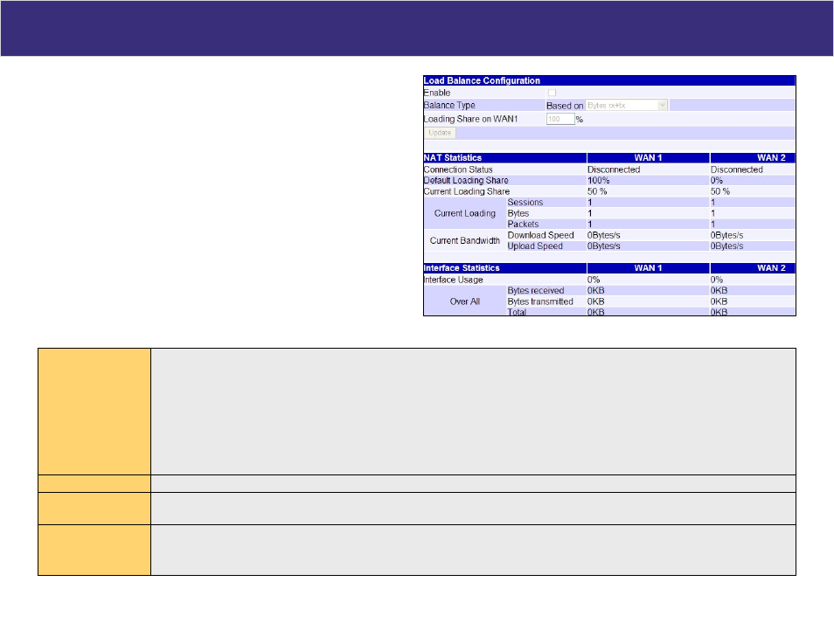Viewport: 834px width, 644px height.
Task: Click the 'Balance Type' label
Action: 449,106
